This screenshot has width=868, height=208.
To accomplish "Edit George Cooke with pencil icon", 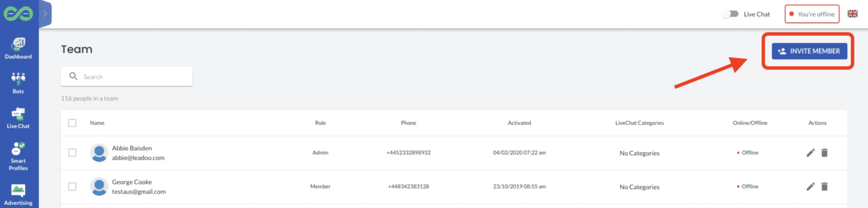I will pyautogui.click(x=810, y=186).
